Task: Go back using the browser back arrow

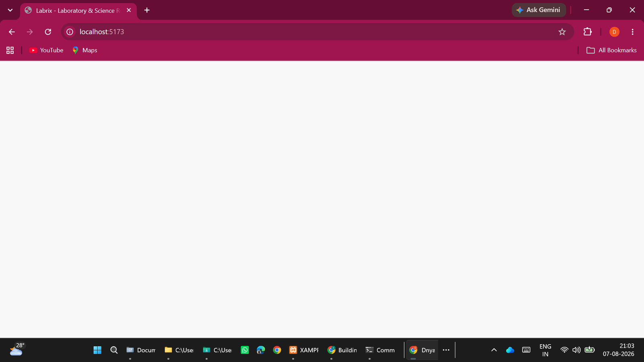Action: (x=12, y=32)
